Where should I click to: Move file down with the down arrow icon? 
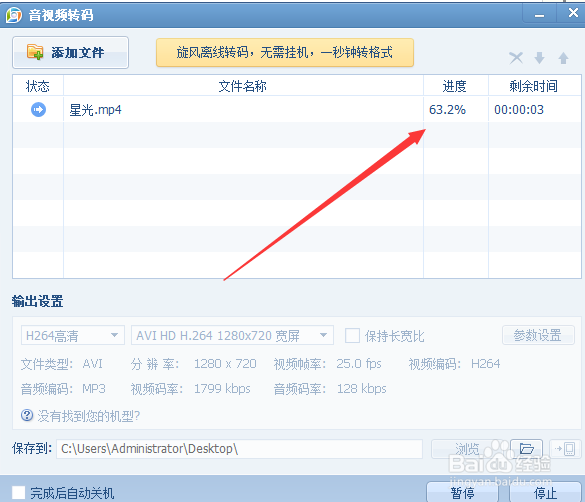(539, 58)
